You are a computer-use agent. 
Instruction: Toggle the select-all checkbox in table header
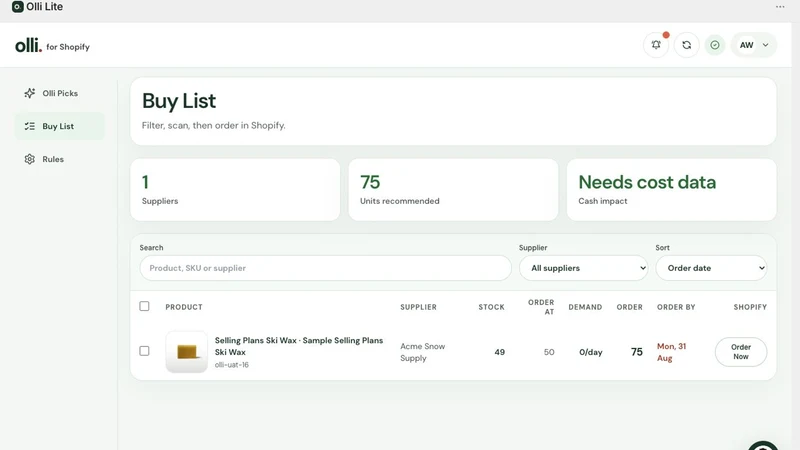(144, 306)
